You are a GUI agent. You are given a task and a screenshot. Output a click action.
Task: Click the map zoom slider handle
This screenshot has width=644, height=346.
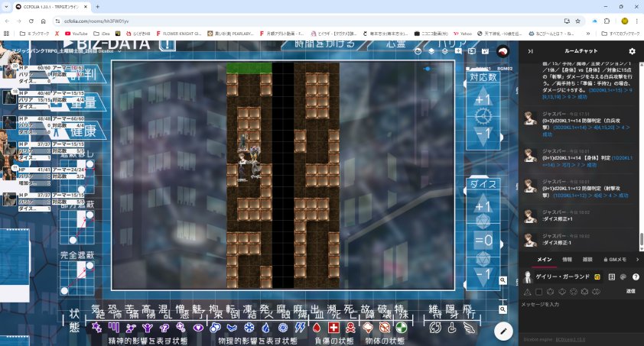pos(503,301)
